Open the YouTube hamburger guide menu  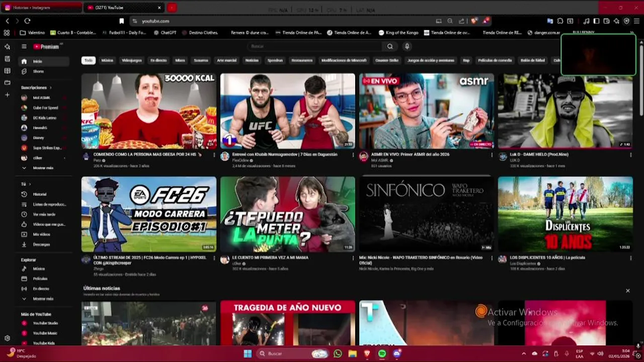point(24,46)
